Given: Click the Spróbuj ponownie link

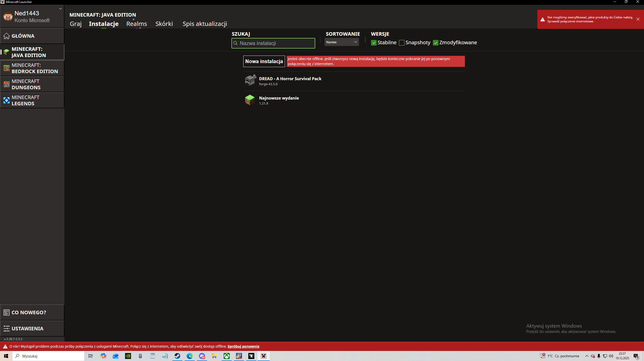Looking at the screenshot, I should [x=243, y=346].
